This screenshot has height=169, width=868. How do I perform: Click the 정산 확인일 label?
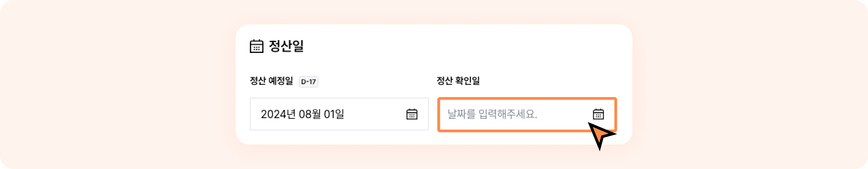[x=458, y=81]
